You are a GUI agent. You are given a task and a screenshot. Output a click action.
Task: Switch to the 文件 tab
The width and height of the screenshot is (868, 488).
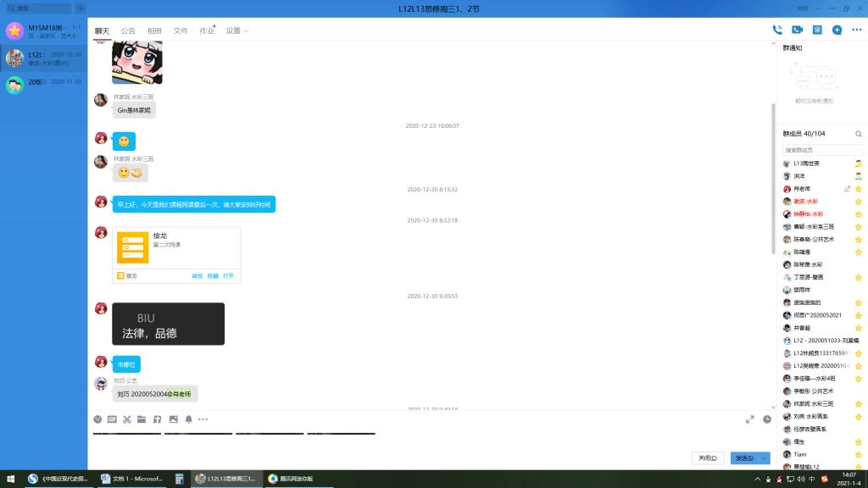(x=181, y=30)
